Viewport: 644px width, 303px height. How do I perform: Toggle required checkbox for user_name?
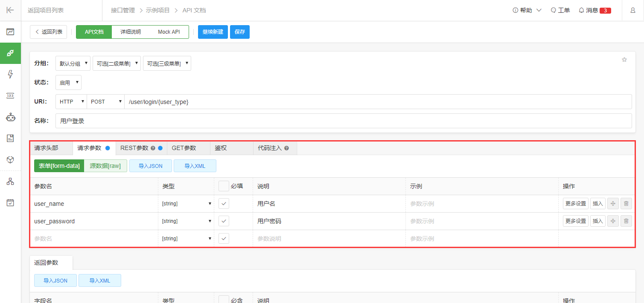224,204
